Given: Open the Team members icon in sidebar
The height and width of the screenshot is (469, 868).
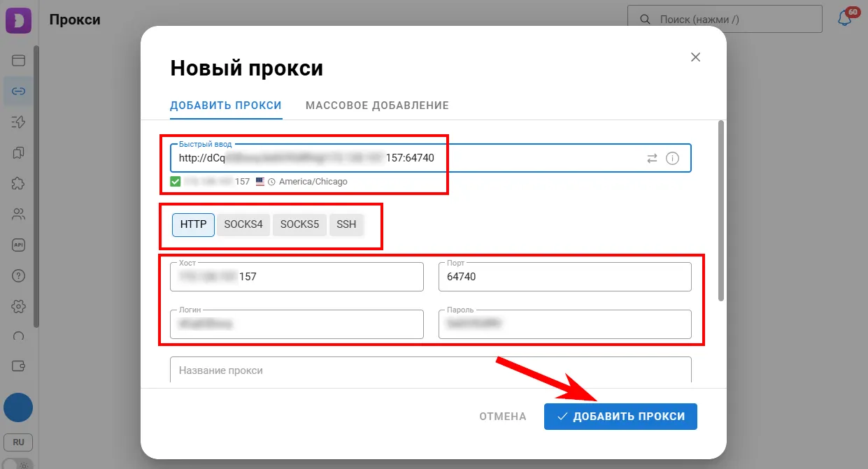Looking at the screenshot, I should [18, 214].
